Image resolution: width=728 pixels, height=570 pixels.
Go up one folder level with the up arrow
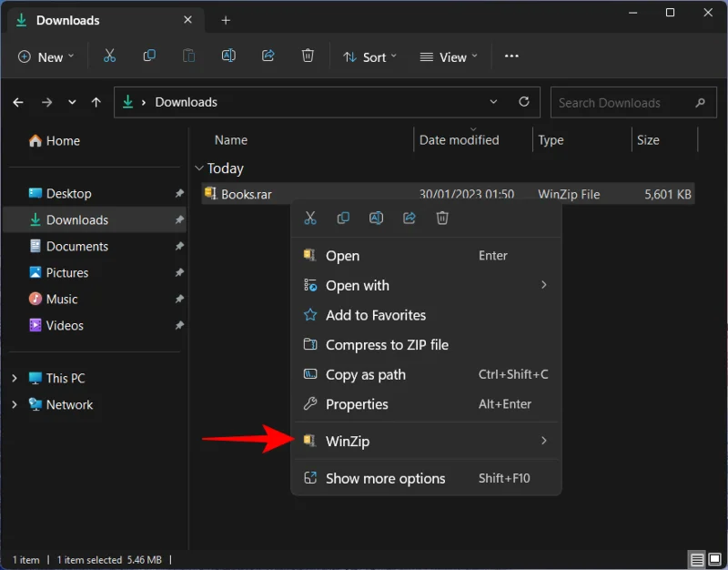click(x=96, y=103)
